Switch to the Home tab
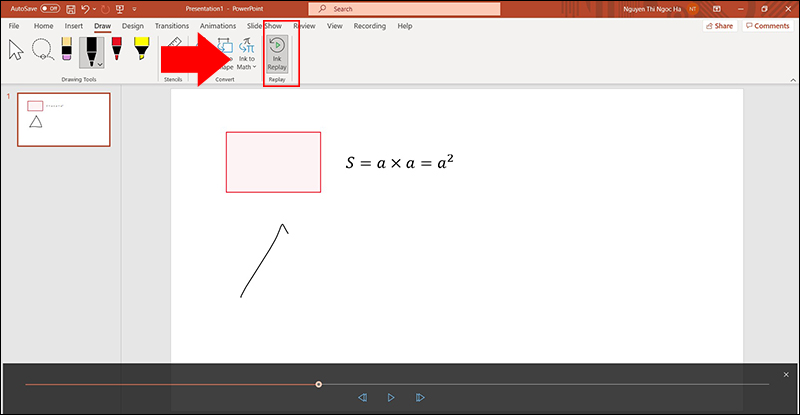 (43, 26)
